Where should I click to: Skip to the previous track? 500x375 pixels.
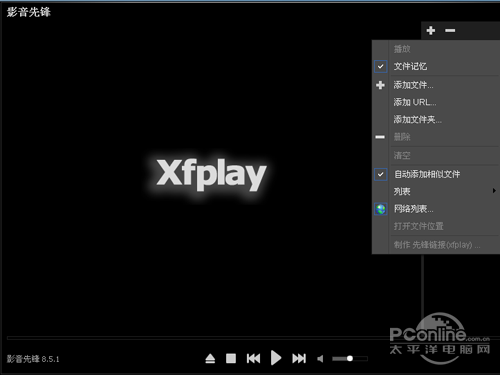[253, 359]
